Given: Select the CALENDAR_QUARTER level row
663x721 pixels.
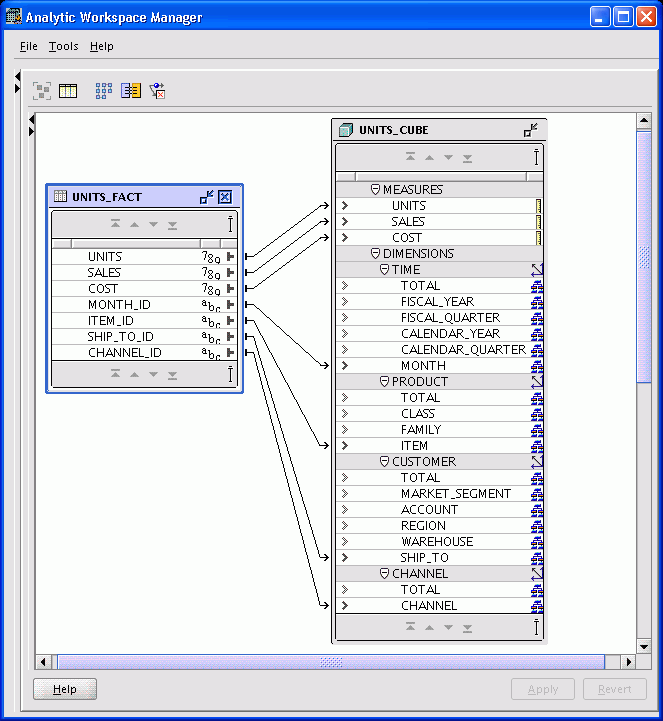Looking at the screenshot, I should coord(439,350).
